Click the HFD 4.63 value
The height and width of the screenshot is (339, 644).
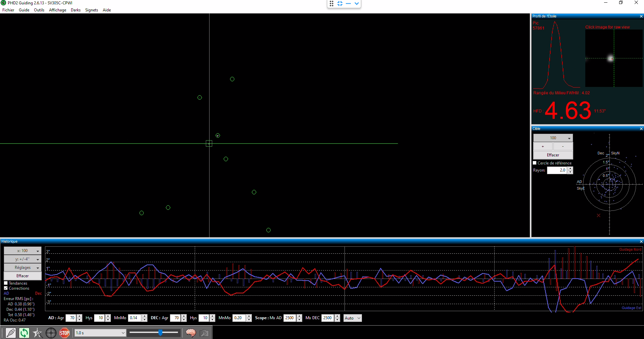(568, 111)
